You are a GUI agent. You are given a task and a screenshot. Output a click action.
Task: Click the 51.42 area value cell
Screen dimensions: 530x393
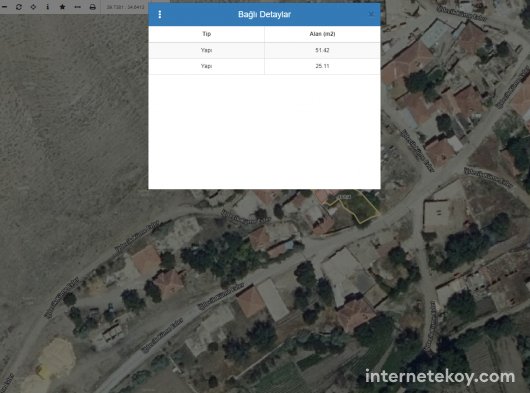tap(322, 50)
